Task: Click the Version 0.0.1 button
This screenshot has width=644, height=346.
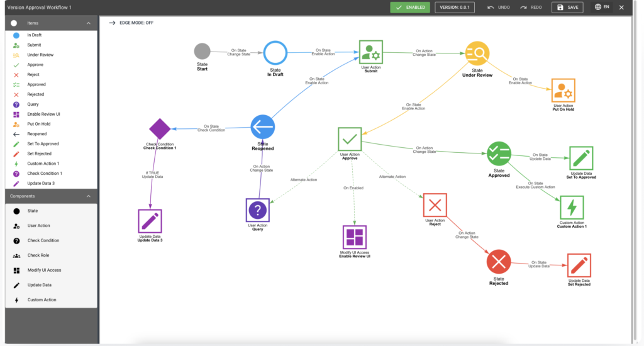Action: pos(455,8)
